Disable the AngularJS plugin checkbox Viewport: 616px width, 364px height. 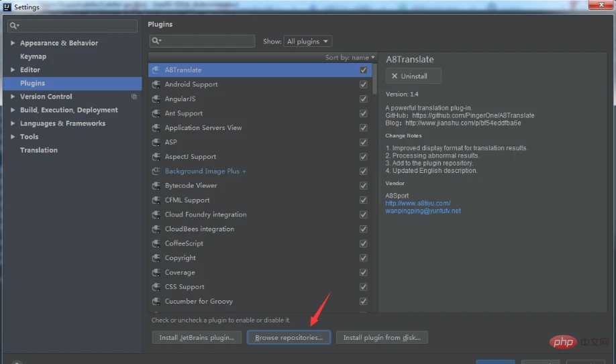(364, 99)
